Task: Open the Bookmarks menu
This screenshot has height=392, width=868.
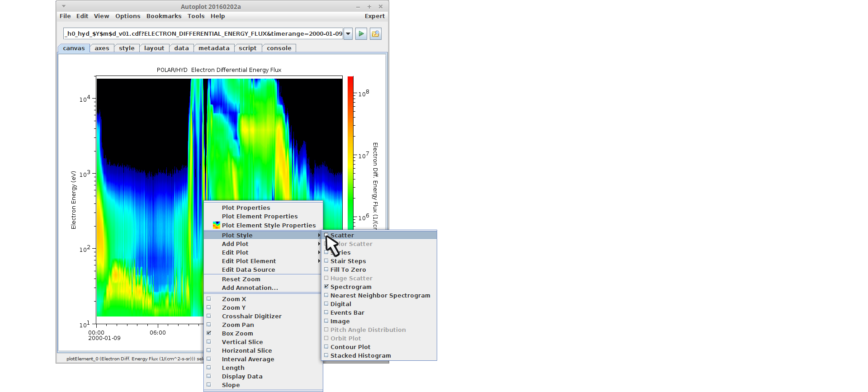Action: click(164, 16)
